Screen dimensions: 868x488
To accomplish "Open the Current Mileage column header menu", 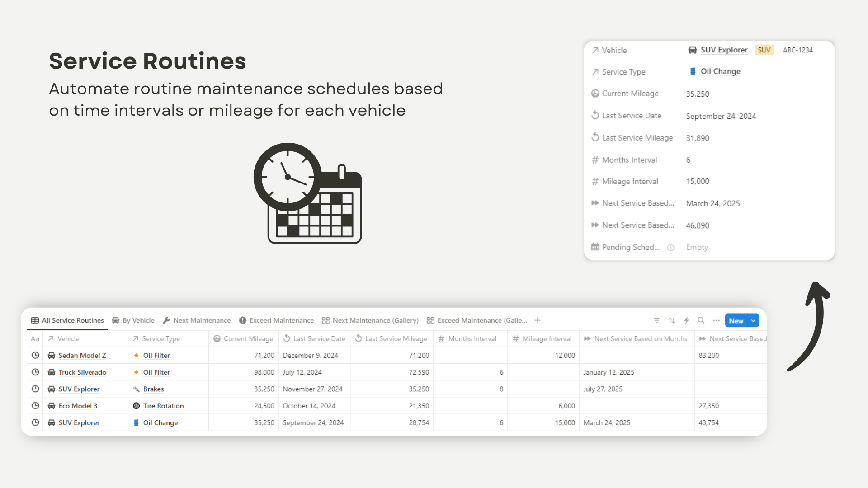I will pos(243,338).
